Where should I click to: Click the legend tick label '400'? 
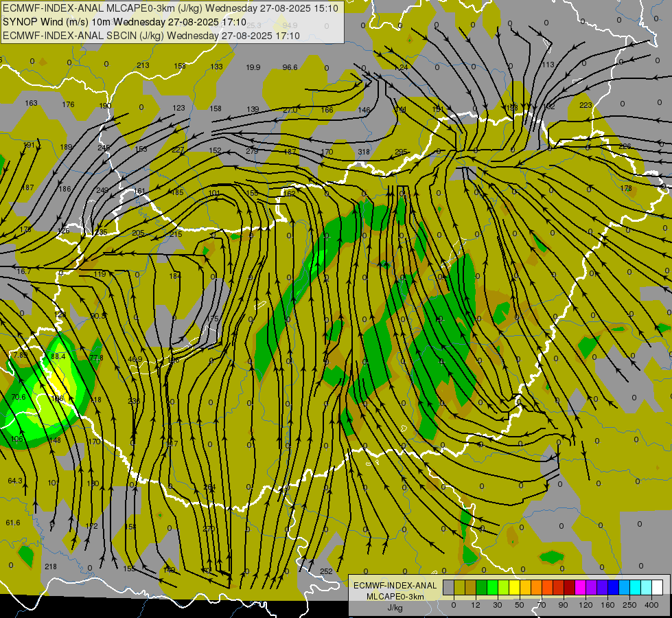coord(651,605)
